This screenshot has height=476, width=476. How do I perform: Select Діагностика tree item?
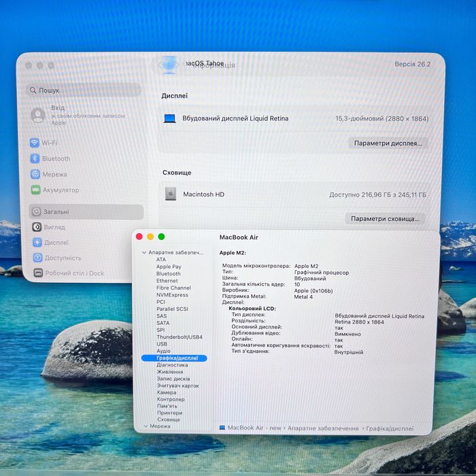pos(172,365)
